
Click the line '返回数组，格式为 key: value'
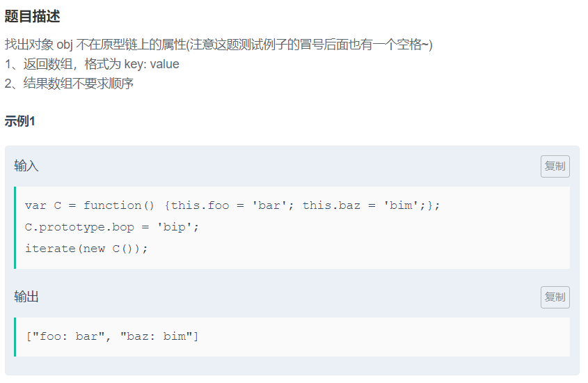point(92,64)
